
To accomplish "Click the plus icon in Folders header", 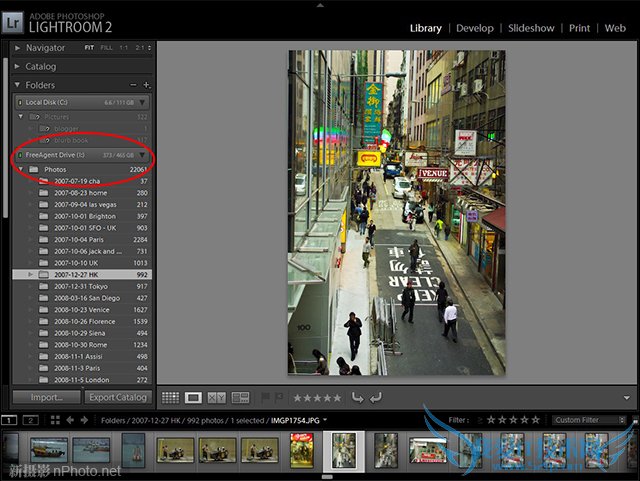I will pos(147,86).
